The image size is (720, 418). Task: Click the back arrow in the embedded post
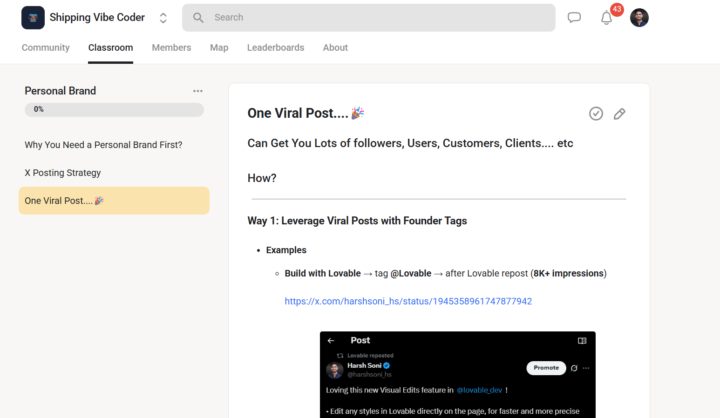tap(331, 341)
